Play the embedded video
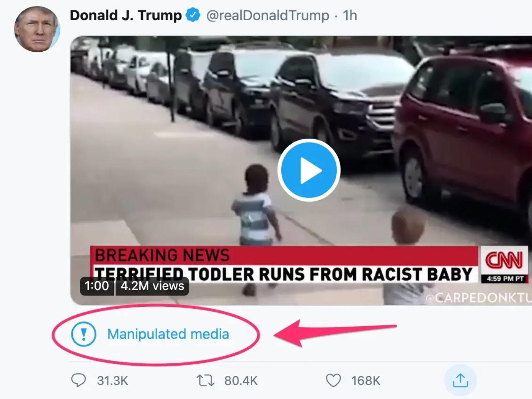Screen dimensions: 532x399 pyautogui.click(x=309, y=170)
